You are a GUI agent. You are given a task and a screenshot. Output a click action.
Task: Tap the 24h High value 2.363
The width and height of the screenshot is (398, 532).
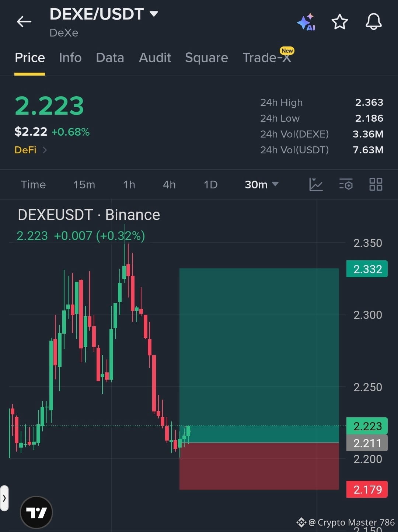pos(369,102)
